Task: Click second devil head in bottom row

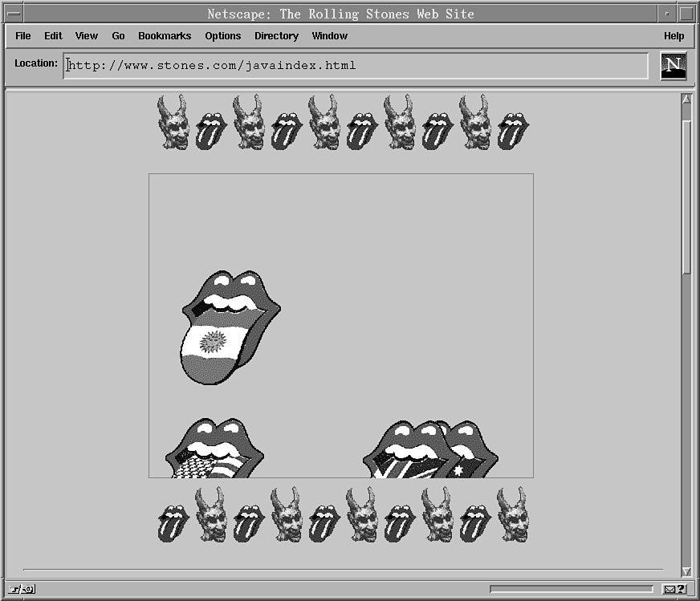Action: point(286,514)
